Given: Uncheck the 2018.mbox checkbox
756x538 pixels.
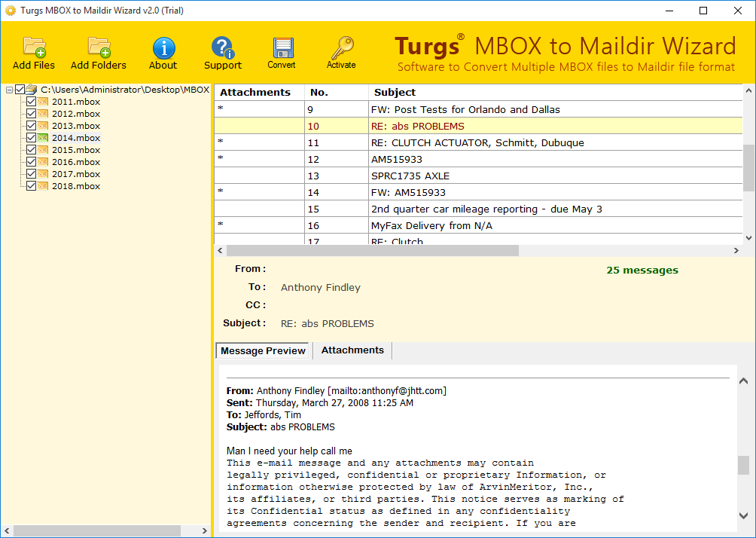Looking at the screenshot, I should [32, 186].
